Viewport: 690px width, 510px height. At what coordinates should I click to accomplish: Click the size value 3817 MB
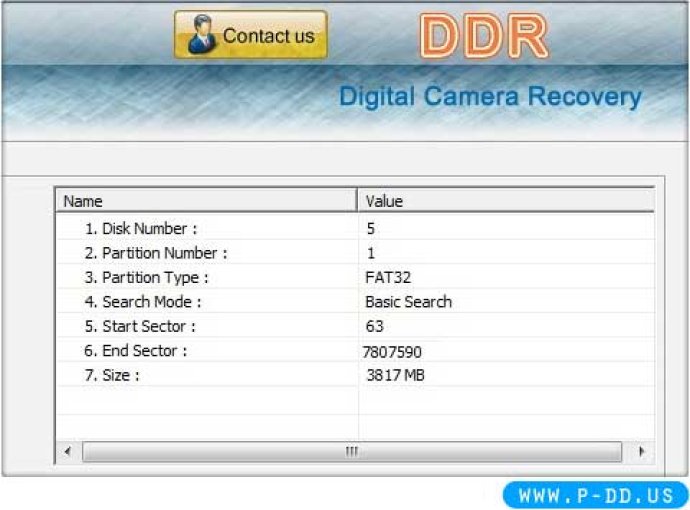[x=396, y=375]
